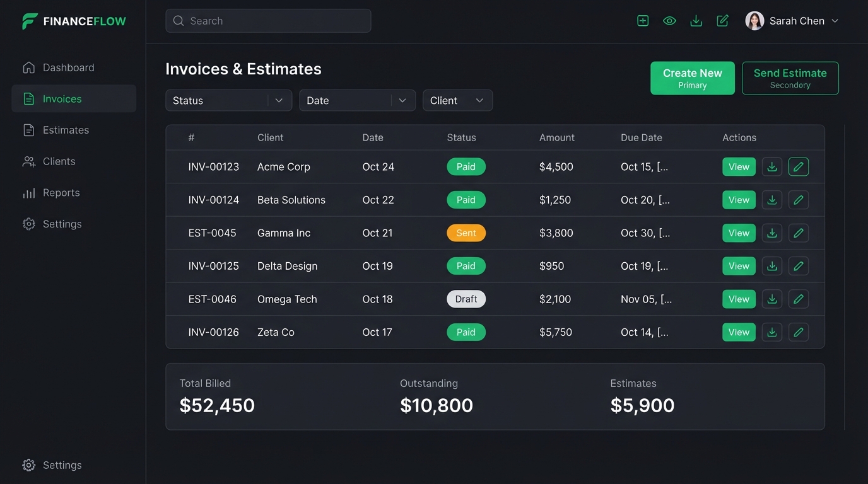Edit the Delta Design invoice
This screenshot has height=484, width=868.
(x=799, y=266)
